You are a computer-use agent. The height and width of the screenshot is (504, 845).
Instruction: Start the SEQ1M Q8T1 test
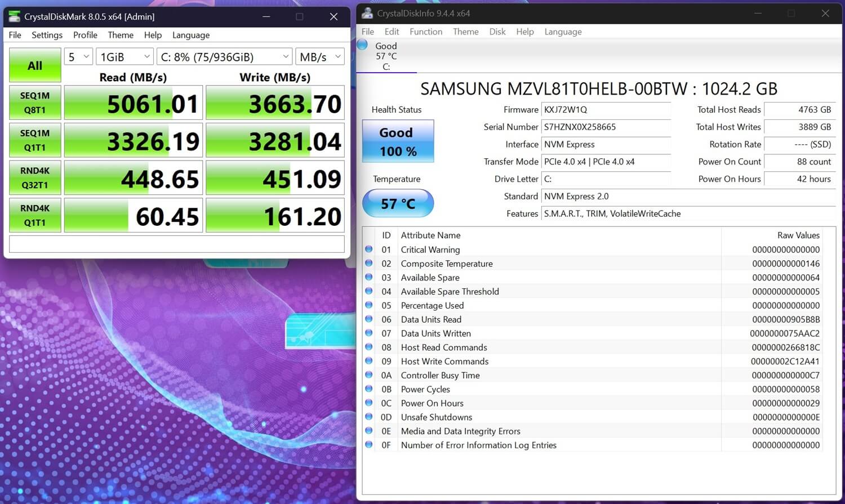click(35, 102)
